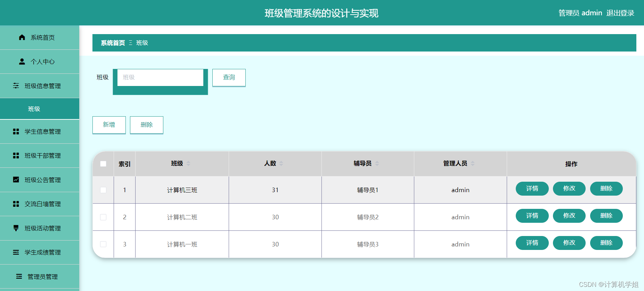This screenshot has height=291, width=644.
Task: Click the 删除 button next to 新增
Action: pos(147,125)
